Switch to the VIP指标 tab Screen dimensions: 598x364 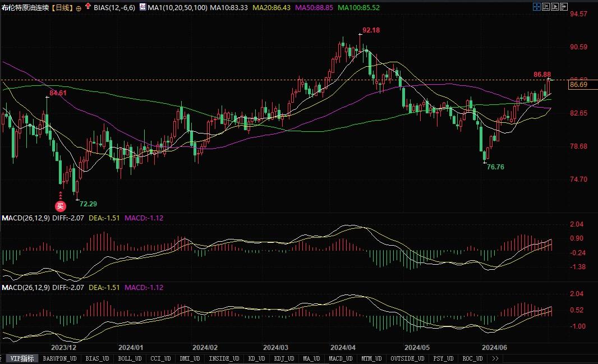click(22, 358)
